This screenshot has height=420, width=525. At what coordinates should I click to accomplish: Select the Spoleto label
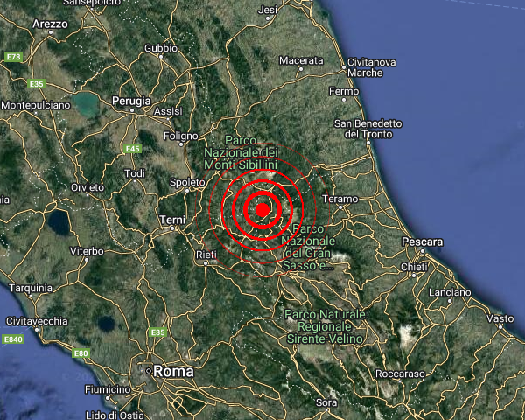(187, 182)
